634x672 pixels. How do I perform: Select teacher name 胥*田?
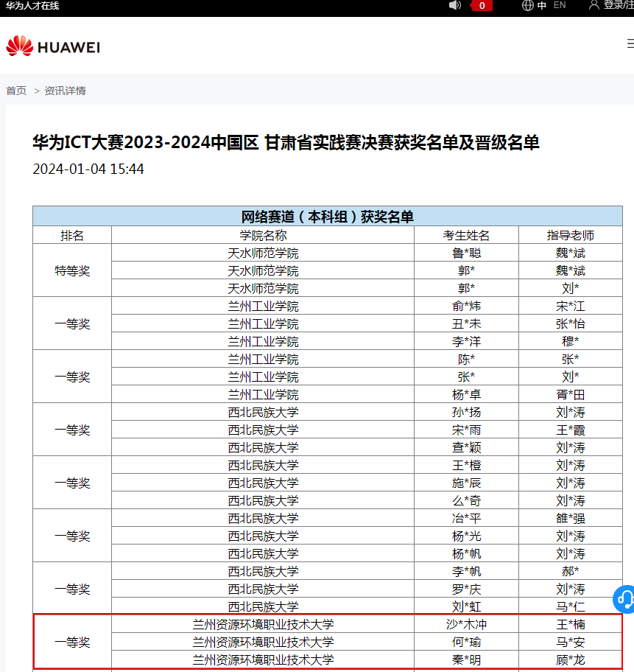click(570, 394)
